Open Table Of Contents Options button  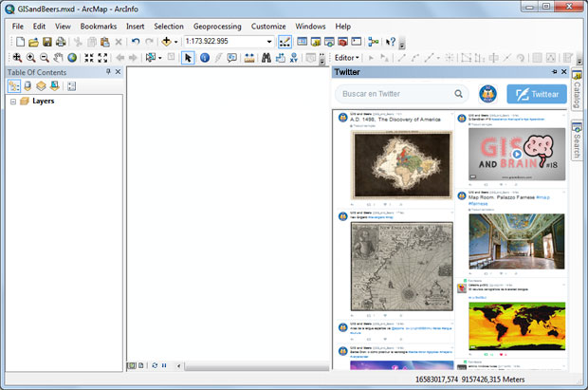71,86
